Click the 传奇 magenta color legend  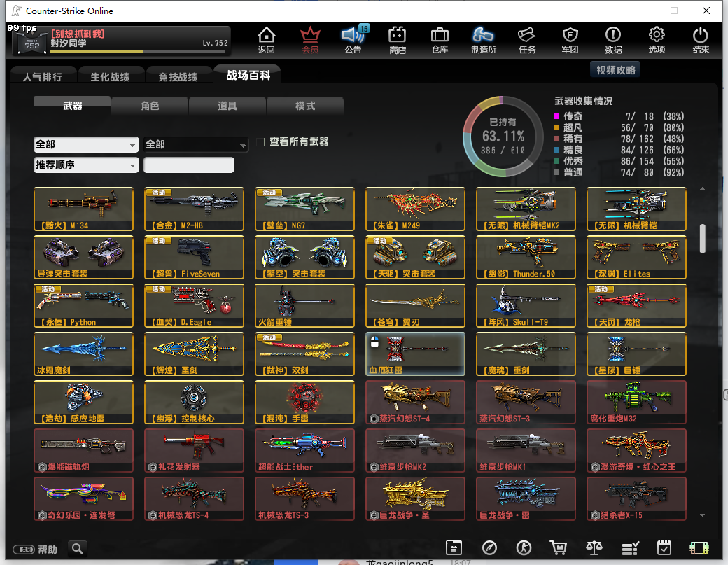pyautogui.click(x=556, y=116)
